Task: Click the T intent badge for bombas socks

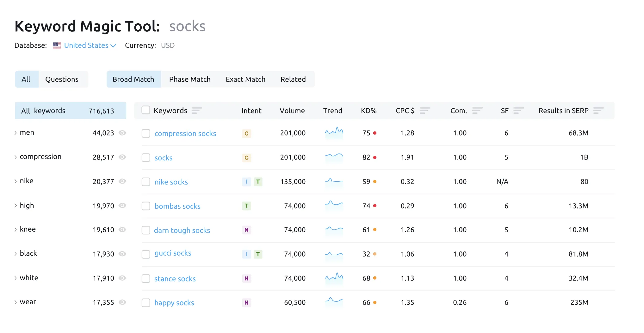Action: tap(246, 206)
